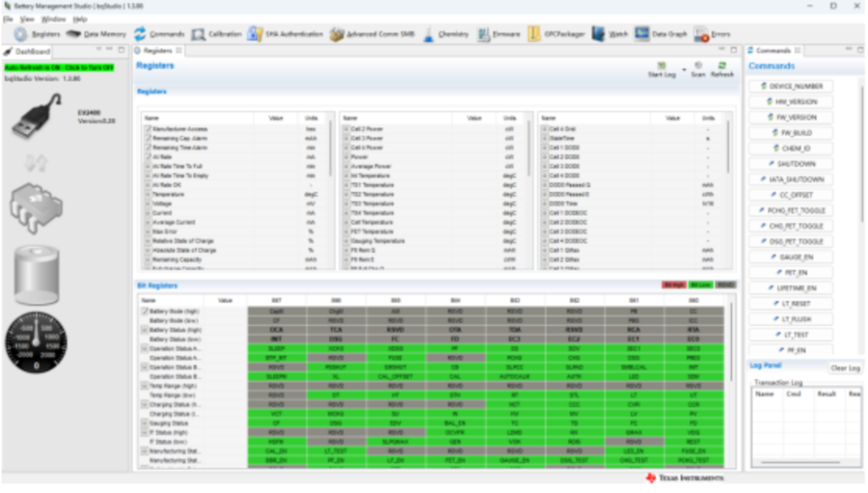Toggle Remaining Cap. Alarm edit checkbox

(148, 138)
